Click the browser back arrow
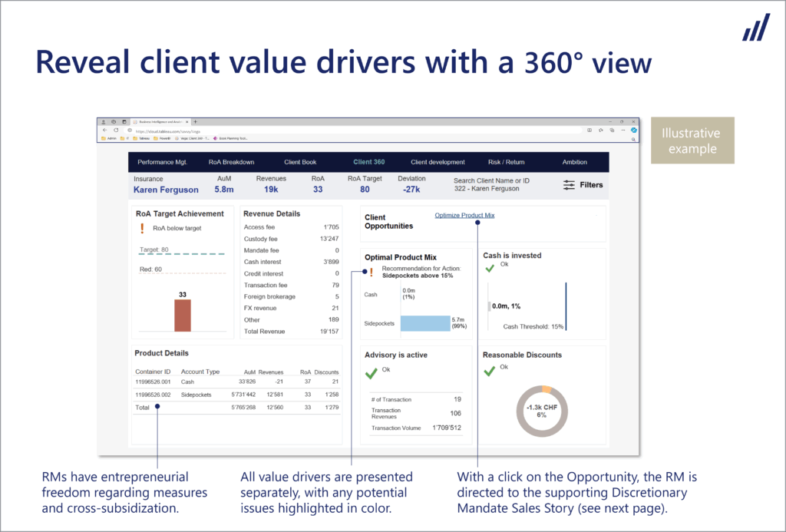 [x=104, y=130]
